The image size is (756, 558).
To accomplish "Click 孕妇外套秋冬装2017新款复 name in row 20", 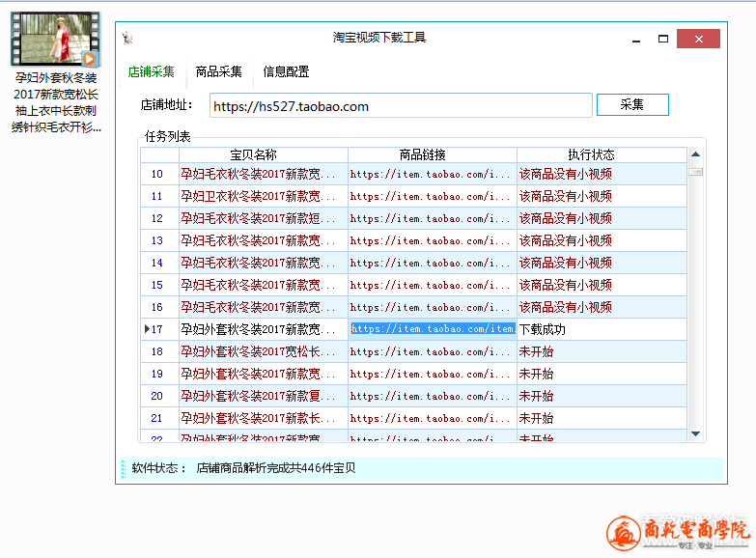I will [x=264, y=396].
